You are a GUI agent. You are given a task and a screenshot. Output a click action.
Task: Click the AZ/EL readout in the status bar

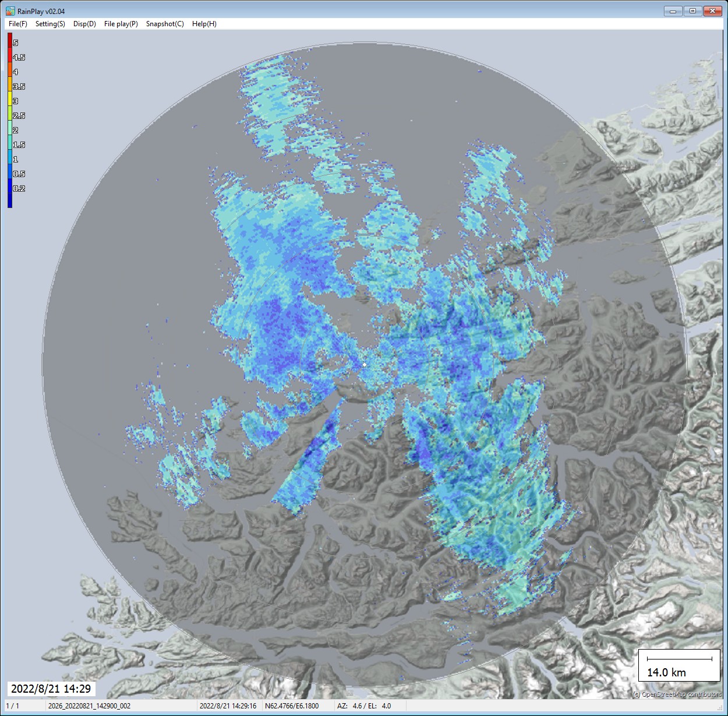(364, 706)
